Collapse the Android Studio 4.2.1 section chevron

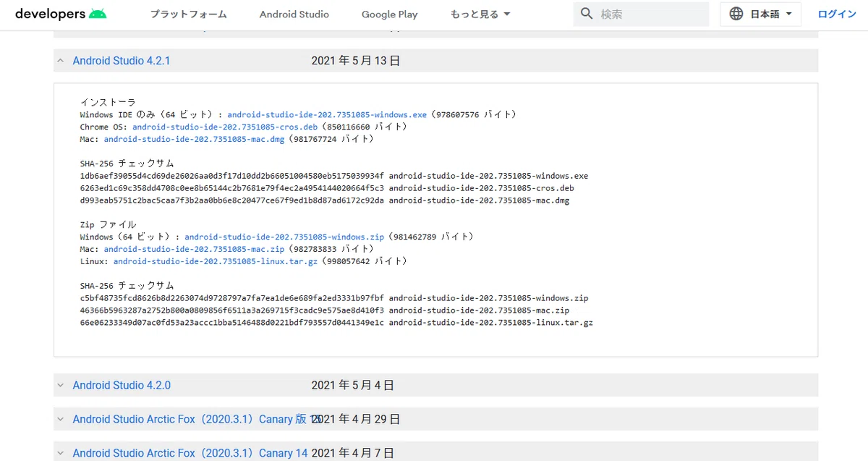(61, 61)
